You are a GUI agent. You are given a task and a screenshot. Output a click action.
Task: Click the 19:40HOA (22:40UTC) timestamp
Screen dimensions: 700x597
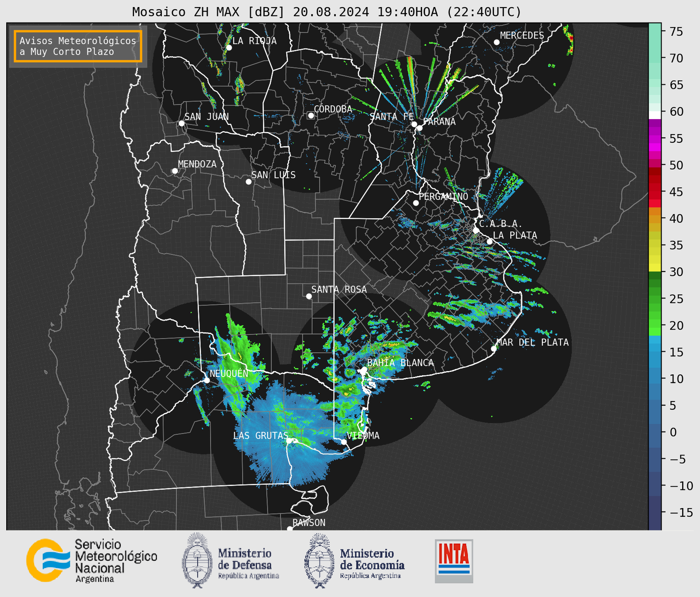(x=449, y=12)
